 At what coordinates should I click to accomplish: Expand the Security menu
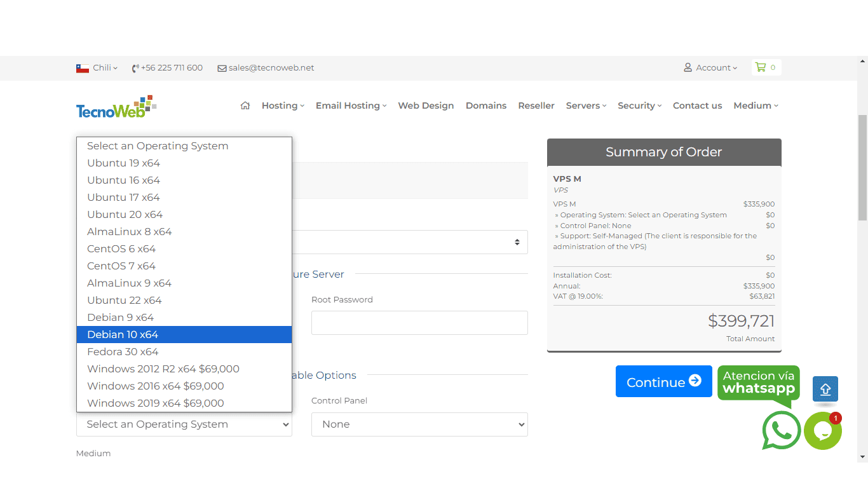click(639, 105)
